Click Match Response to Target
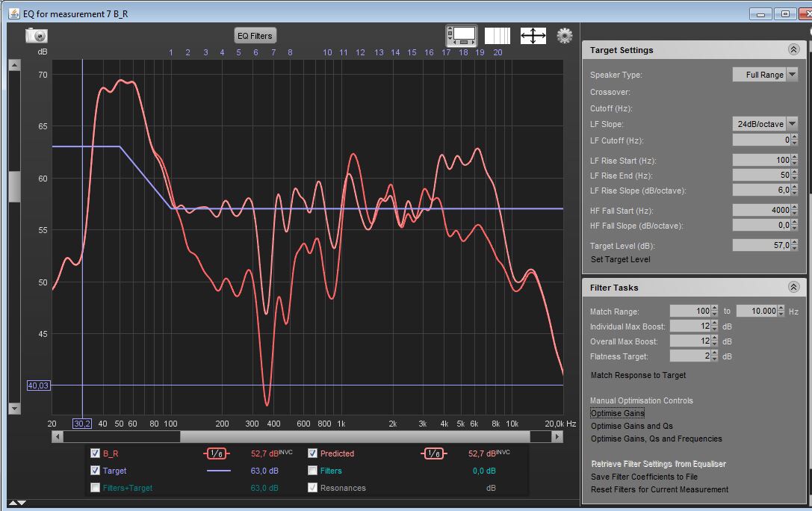This screenshot has height=511, width=812. point(638,375)
